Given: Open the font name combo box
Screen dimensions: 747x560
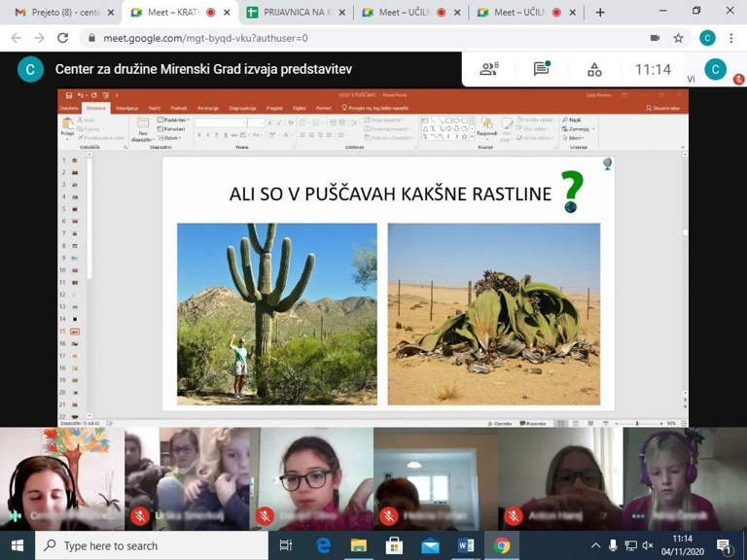Looking at the screenshot, I should (222, 122).
